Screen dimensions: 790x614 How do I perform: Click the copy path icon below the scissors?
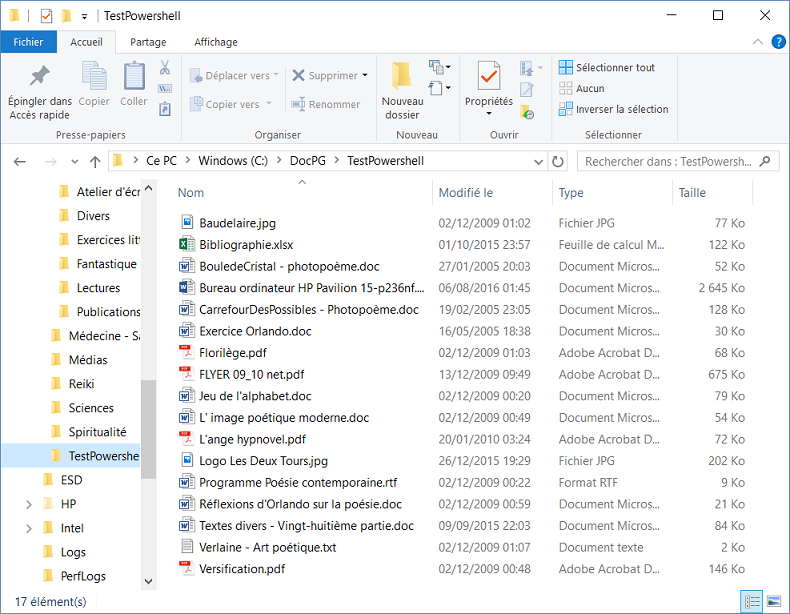[x=165, y=89]
